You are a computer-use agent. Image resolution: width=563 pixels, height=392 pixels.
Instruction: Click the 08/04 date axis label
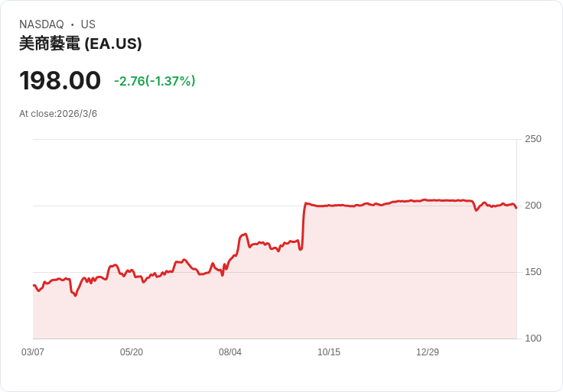point(230,352)
